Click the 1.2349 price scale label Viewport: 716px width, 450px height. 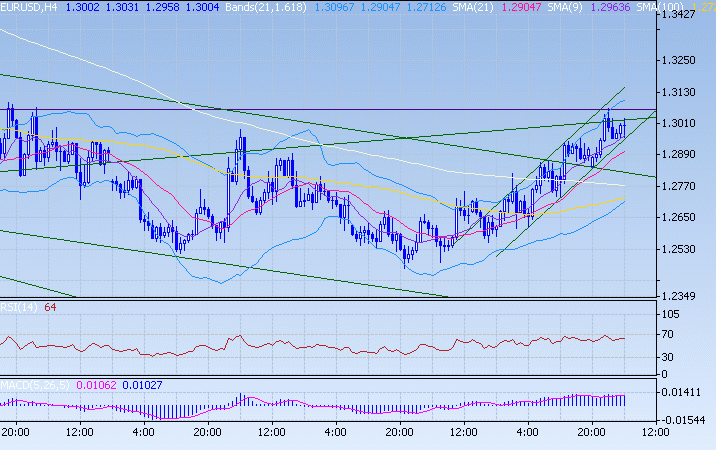(x=684, y=296)
